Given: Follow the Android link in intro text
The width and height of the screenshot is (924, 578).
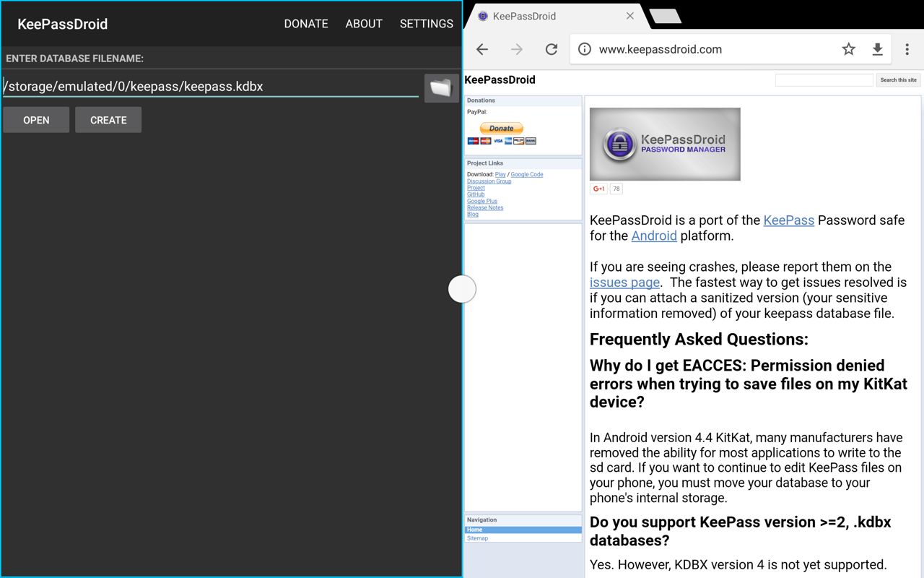Looking at the screenshot, I should [654, 236].
